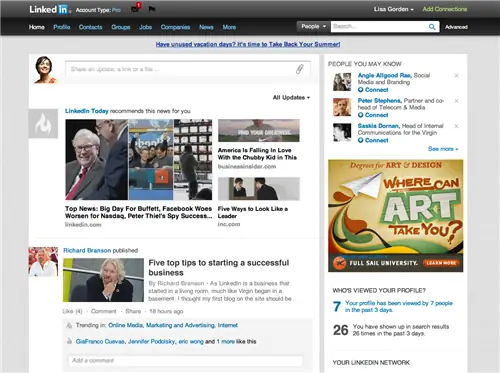The width and height of the screenshot is (500, 373).
Task: Open America Is Falling In Love article
Action: click(x=257, y=154)
